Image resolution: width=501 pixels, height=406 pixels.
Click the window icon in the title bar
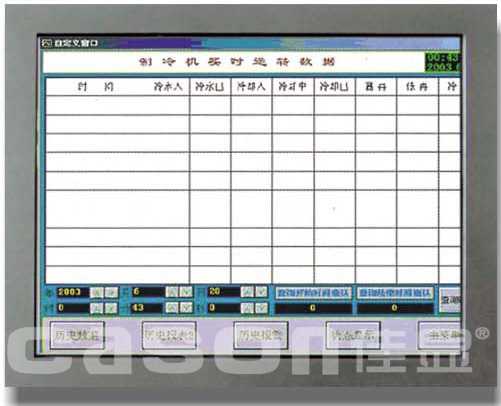[x=46, y=43]
